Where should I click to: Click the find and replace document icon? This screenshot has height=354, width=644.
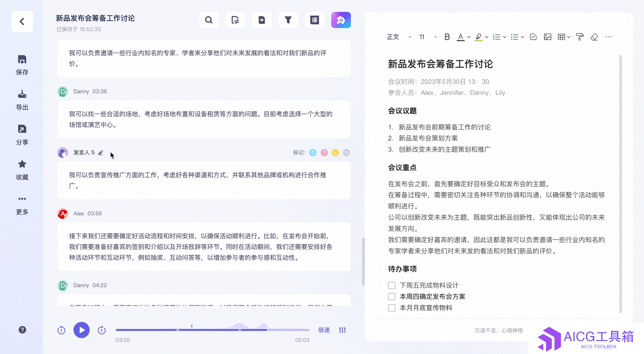coord(235,20)
